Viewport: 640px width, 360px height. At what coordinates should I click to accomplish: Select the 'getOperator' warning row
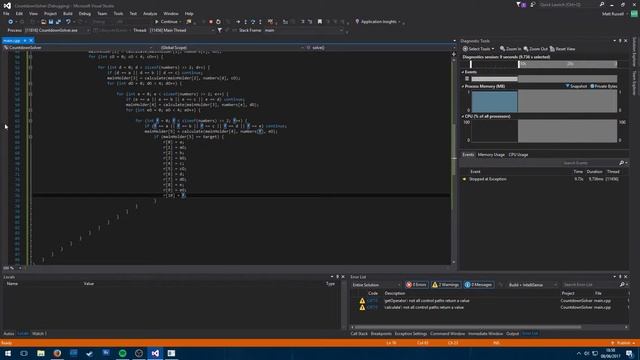click(489, 300)
